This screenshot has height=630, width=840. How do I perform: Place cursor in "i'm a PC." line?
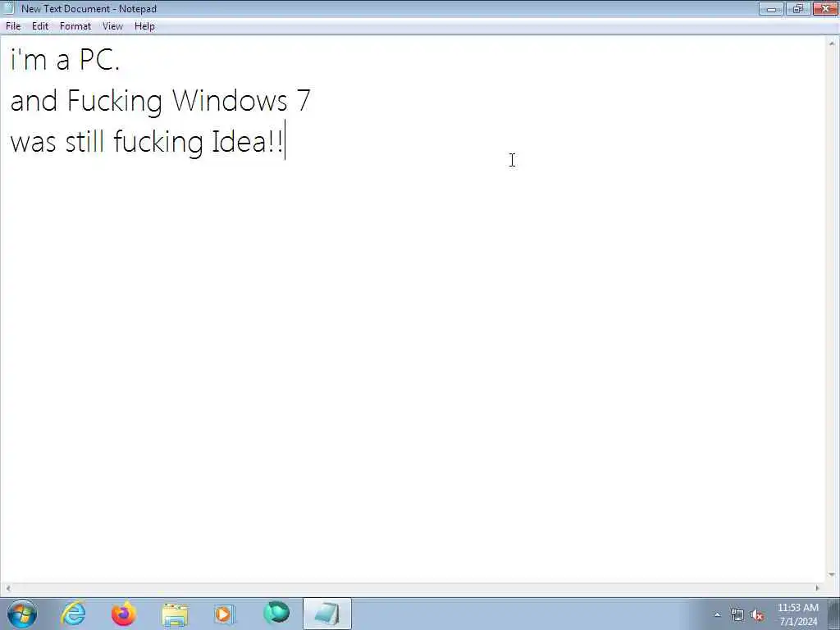pyautogui.click(x=65, y=59)
